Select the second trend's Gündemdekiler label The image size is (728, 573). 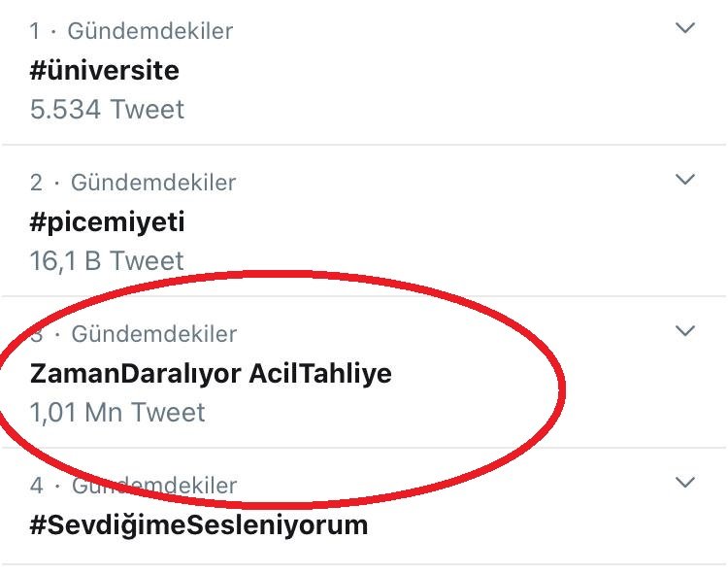coord(153,183)
